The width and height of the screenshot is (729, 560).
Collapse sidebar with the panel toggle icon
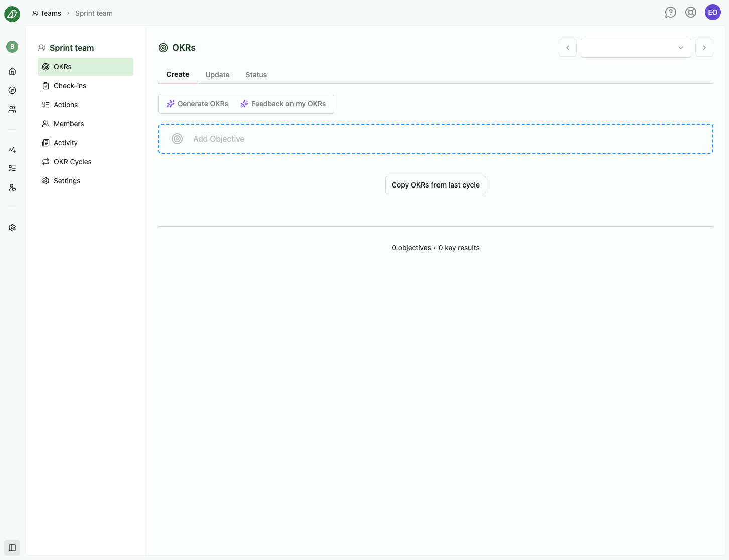(12, 548)
